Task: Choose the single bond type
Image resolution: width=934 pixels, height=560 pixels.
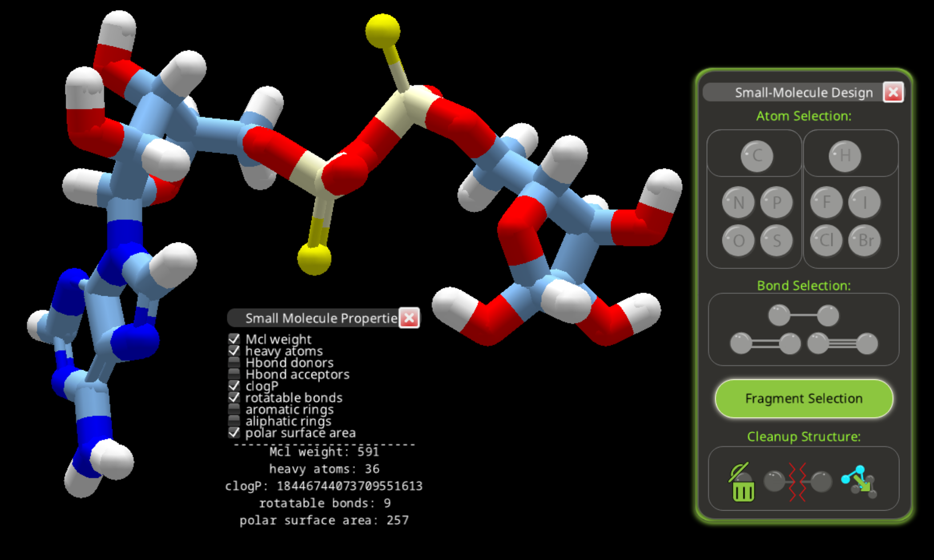Action: [803, 315]
